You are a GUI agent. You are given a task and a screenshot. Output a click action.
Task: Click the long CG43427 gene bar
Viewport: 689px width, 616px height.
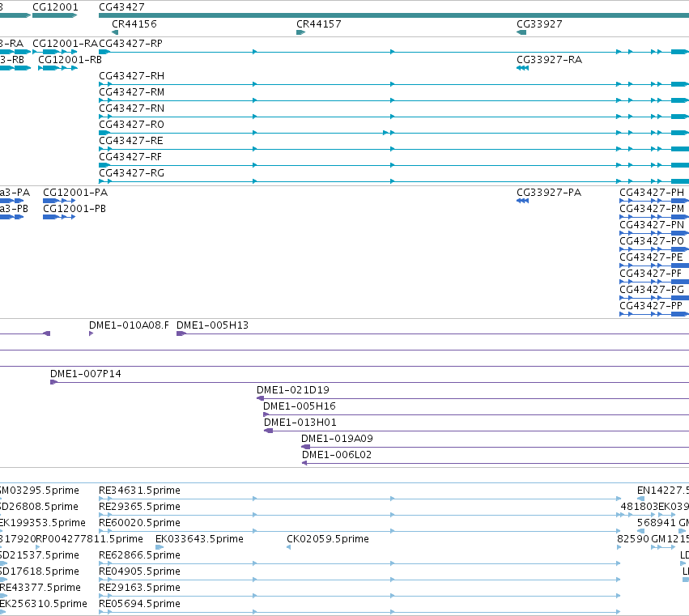coord(393,15)
